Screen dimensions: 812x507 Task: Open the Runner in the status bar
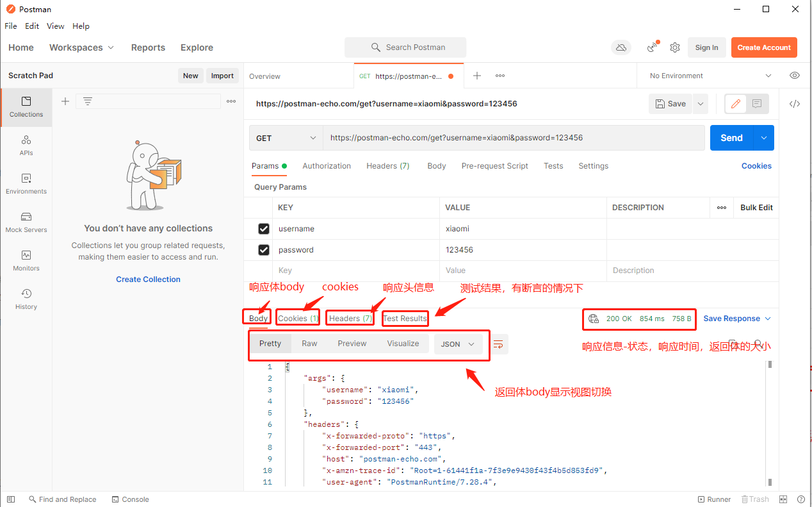[714, 499]
